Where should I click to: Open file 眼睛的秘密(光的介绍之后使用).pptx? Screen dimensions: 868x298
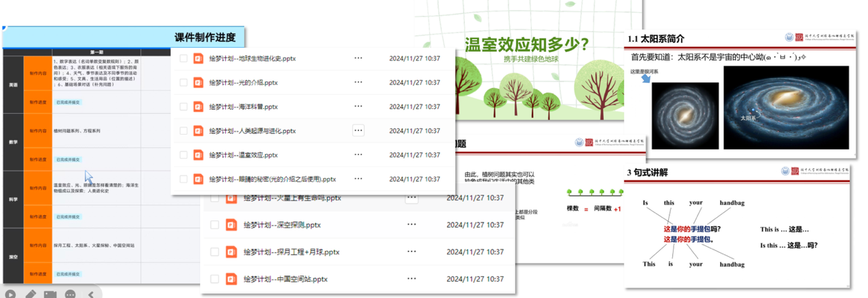272,179
